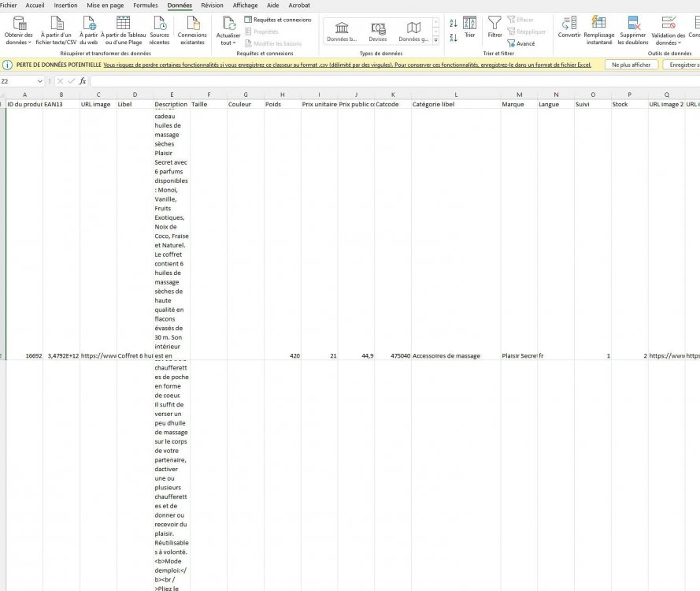Click Convertir text to columns
Image resolution: width=700 pixels, height=591 pixels.
click(x=569, y=27)
